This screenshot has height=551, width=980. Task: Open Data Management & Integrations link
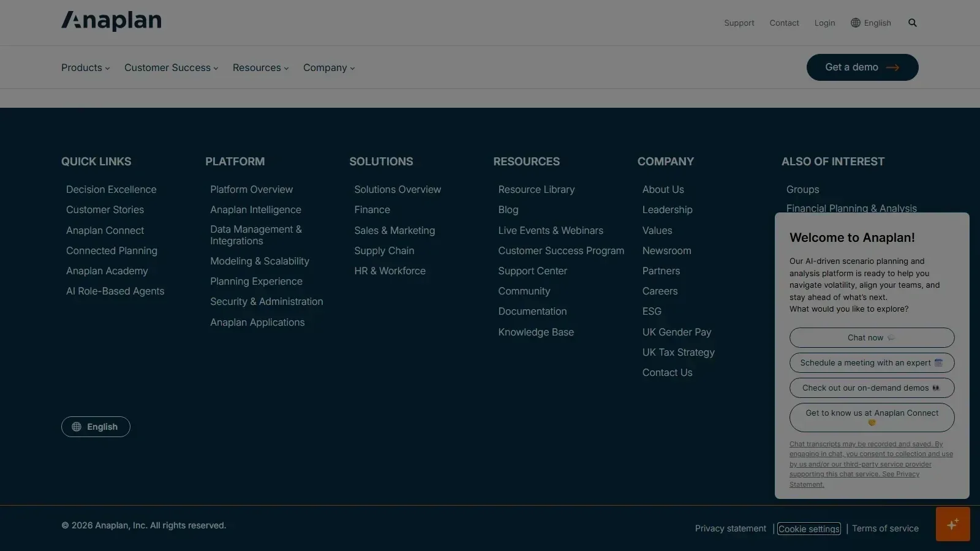(256, 235)
